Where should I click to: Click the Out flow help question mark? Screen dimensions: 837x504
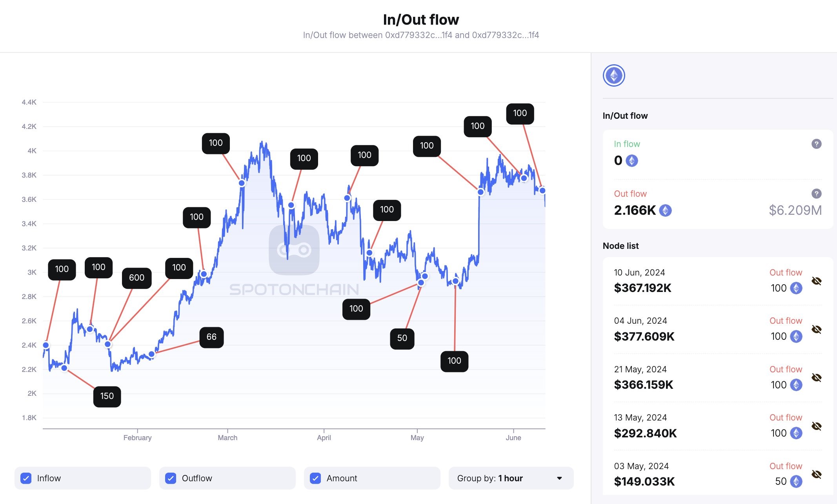816,194
